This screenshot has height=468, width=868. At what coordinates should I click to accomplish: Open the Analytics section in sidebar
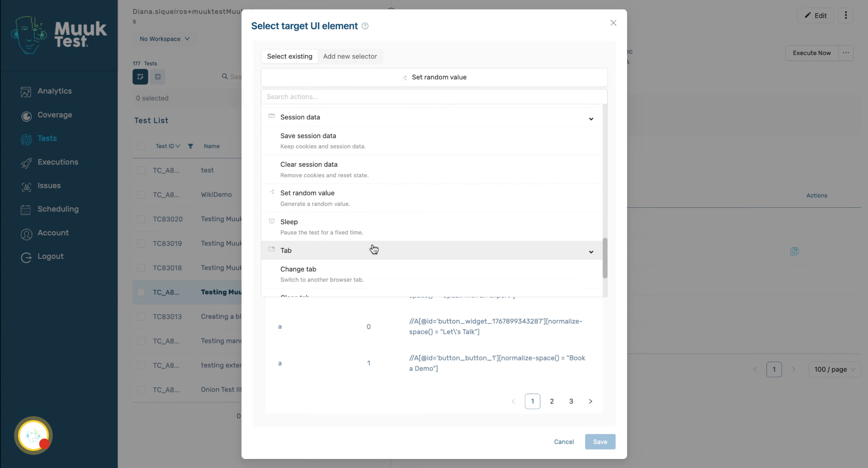click(x=54, y=91)
